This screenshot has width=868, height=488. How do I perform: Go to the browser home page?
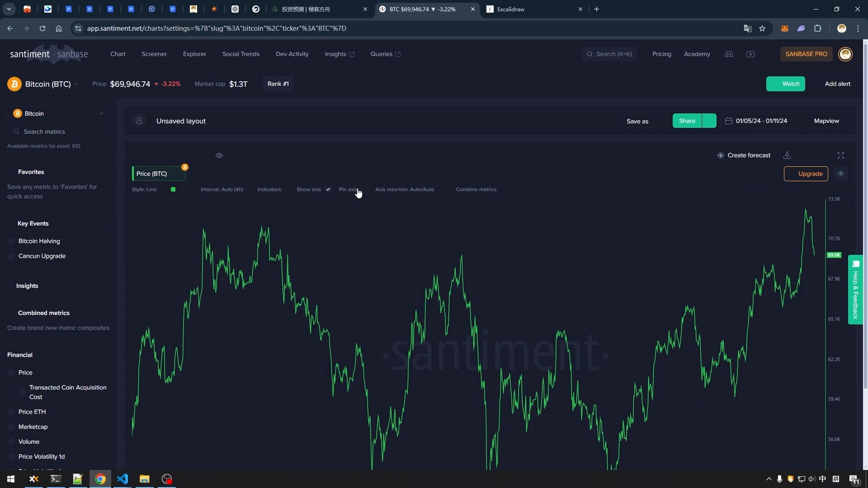pyautogui.click(x=59, y=28)
